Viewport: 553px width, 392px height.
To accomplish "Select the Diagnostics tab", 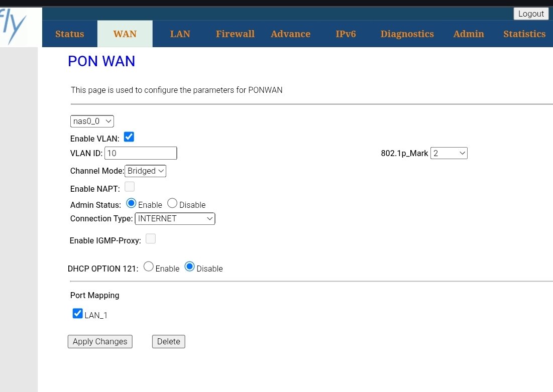I will click(x=407, y=34).
